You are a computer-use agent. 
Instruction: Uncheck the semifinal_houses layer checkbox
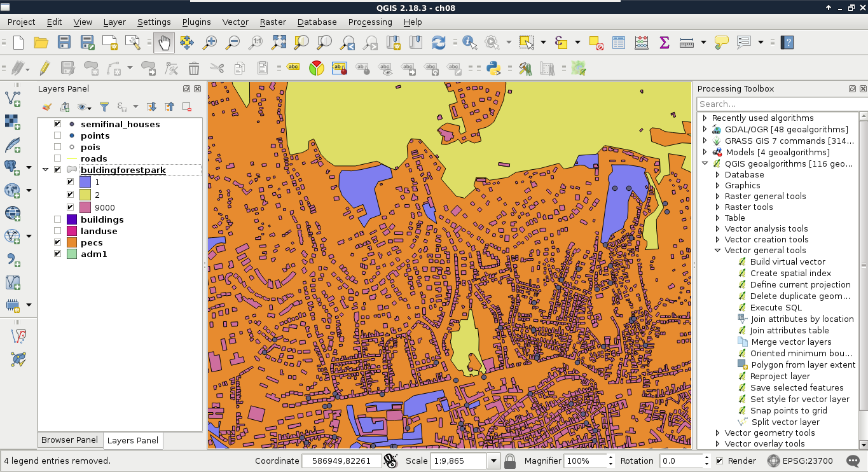[x=58, y=124]
